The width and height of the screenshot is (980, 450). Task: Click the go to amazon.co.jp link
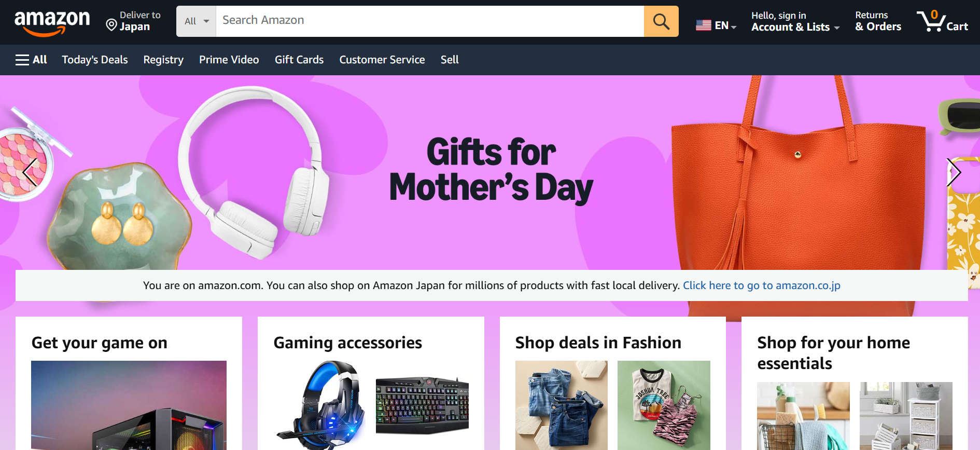pyautogui.click(x=762, y=285)
